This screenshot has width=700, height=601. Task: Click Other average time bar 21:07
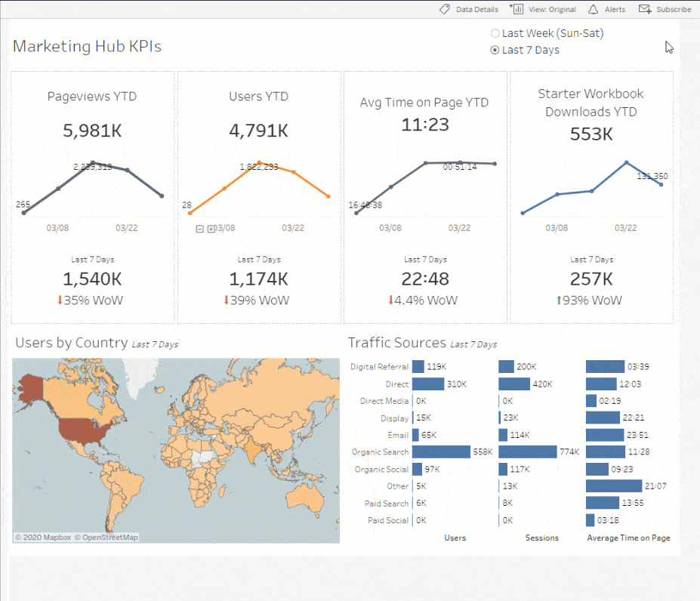click(x=614, y=485)
